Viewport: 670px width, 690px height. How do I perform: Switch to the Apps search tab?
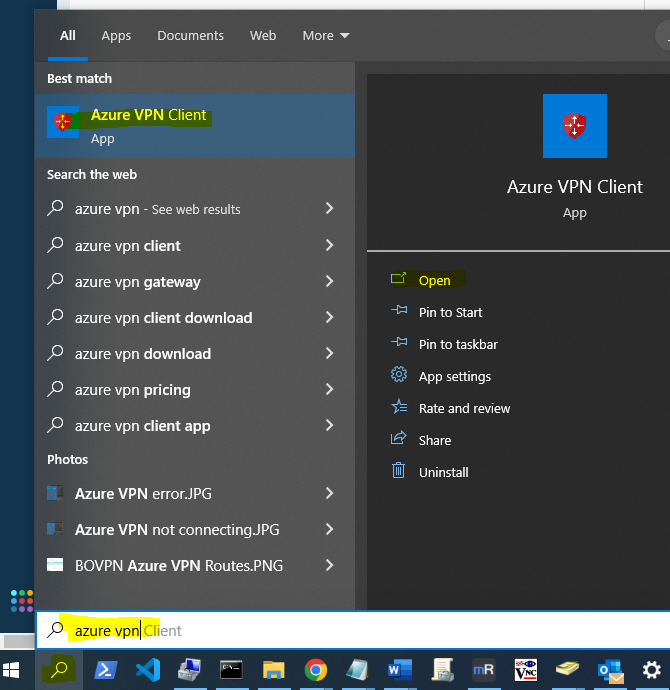coord(116,36)
